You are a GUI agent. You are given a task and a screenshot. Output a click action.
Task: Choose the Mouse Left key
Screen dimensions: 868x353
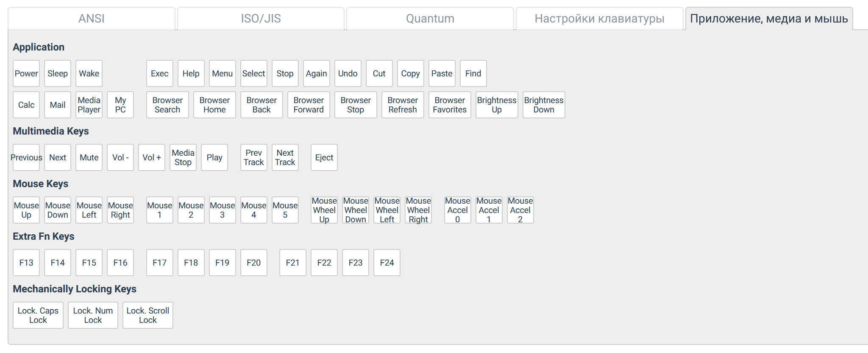click(x=89, y=210)
